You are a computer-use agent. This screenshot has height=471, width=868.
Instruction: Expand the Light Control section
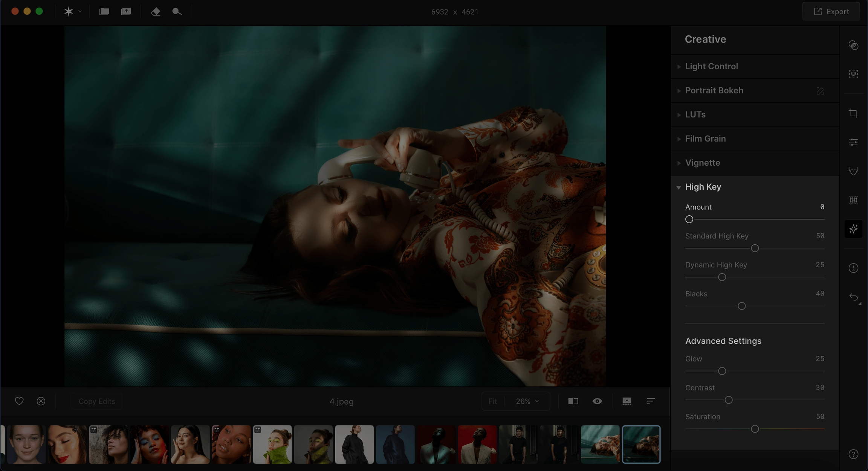711,67
